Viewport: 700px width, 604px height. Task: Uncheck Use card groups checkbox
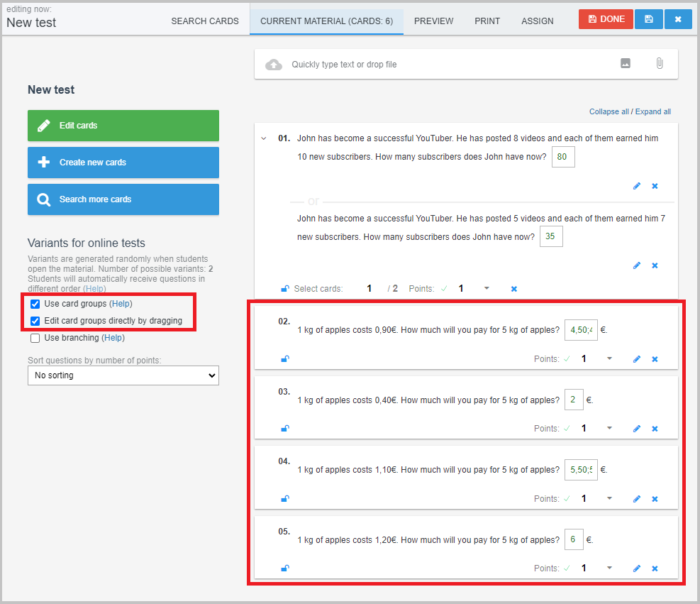tap(35, 304)
